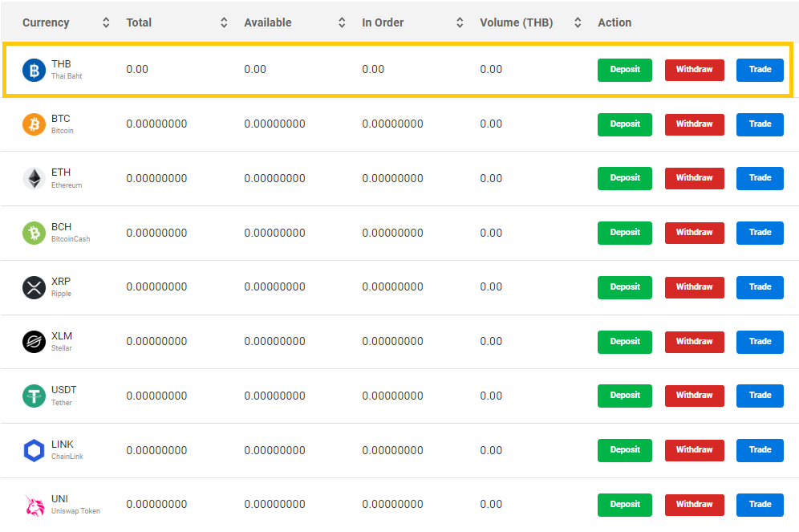Trade Stellar using XLM Trade button
Viewport: 799px width, 532px height.
click(x=760, y=342)
